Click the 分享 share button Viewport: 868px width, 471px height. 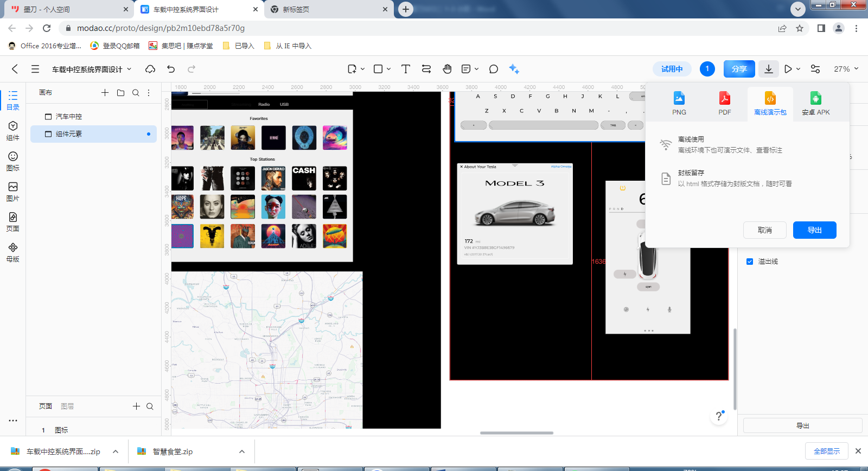tap(739, 69)
